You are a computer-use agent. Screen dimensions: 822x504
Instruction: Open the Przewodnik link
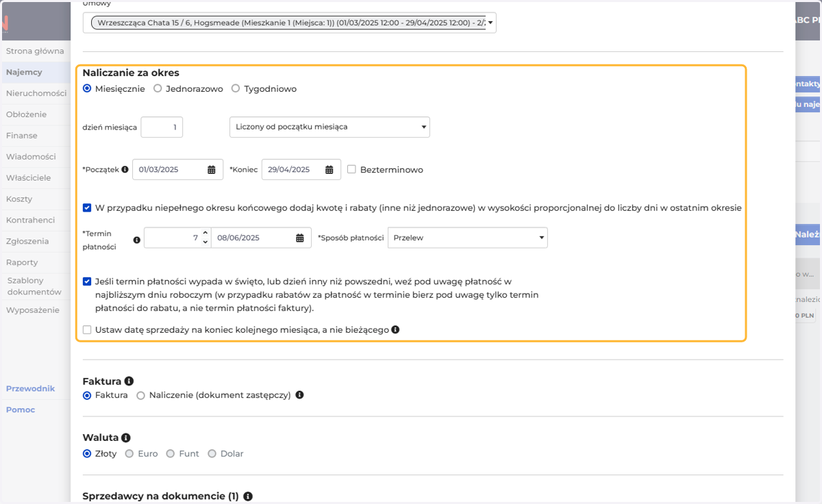point(30,388)
